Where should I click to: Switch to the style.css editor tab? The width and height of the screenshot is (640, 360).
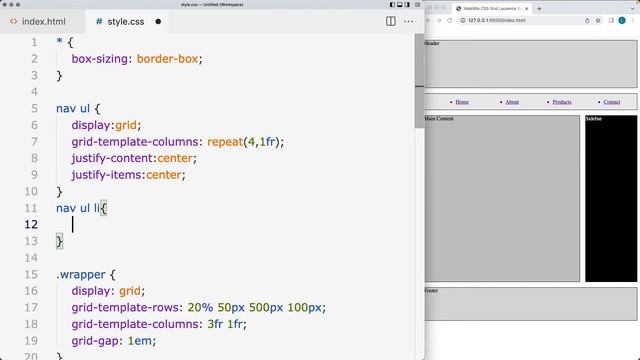pyautogui.click(x=126, y=22)
